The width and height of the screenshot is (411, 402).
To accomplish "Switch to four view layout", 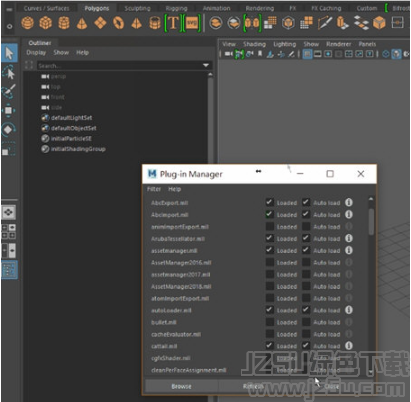I will pyautogui.click(x=9, y=231).
